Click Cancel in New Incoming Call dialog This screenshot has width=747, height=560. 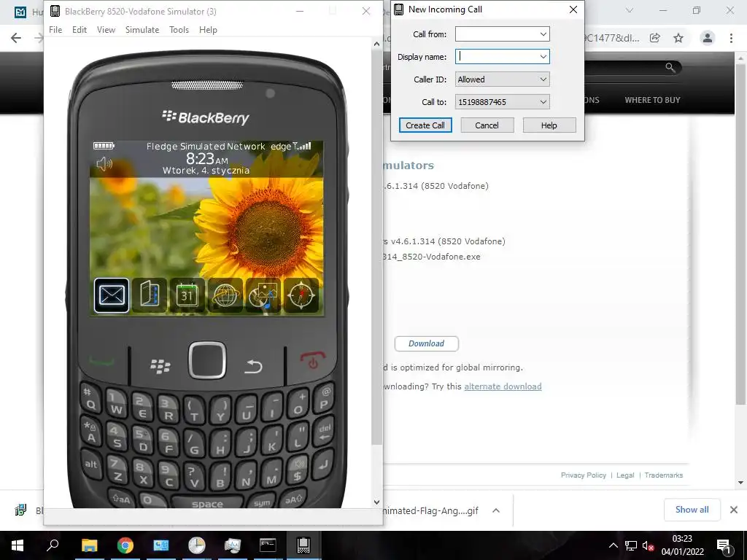click(x=487, y=125)
